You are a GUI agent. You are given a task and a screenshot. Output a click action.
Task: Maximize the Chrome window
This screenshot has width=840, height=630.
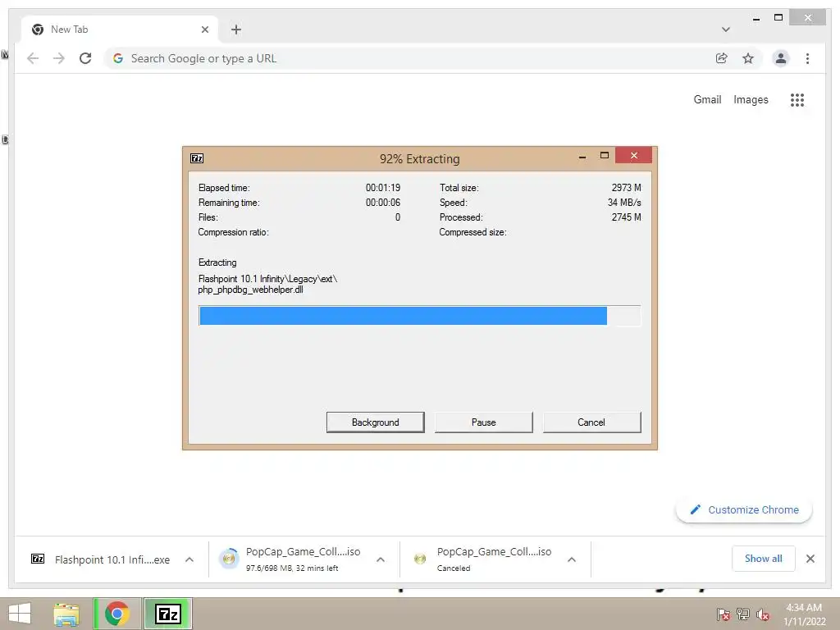coord(778,18)
